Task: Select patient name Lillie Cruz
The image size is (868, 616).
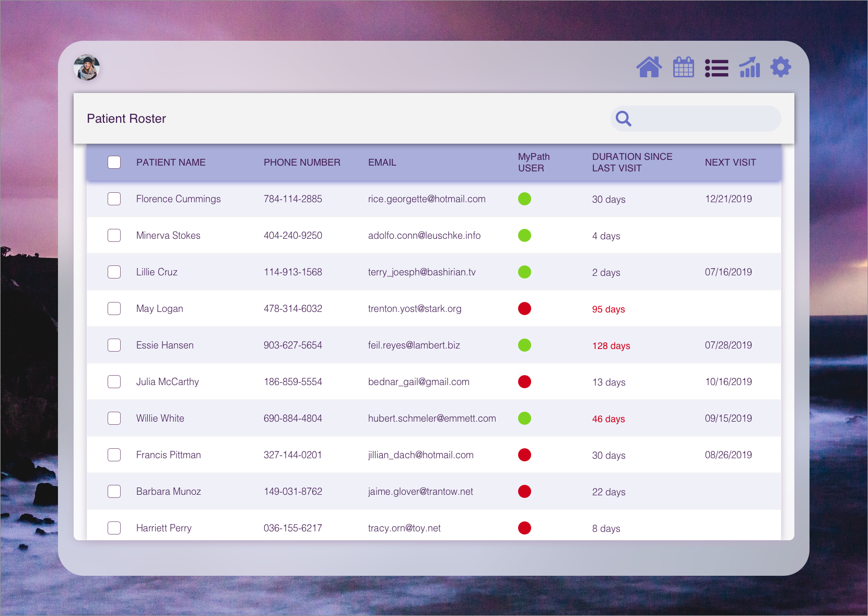Action: [157, 272]
